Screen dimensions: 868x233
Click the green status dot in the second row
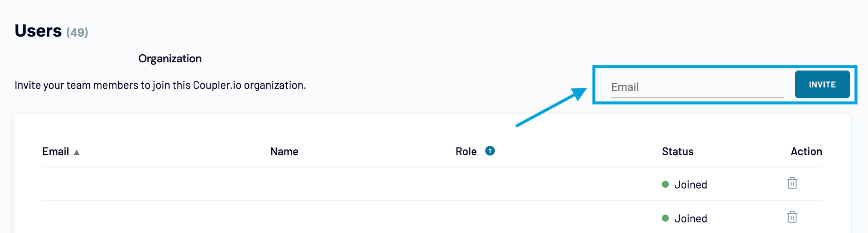665,218
